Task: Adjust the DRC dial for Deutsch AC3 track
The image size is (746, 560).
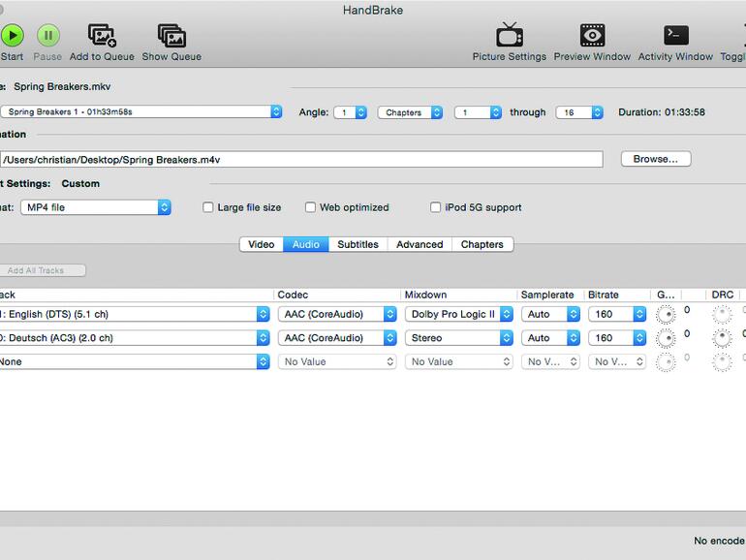Action: pyautogui.click(x=723, y=338)
